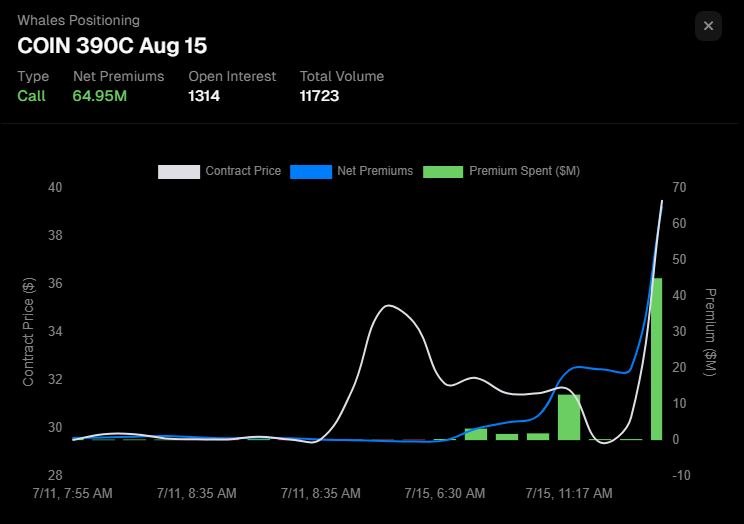Toggle Contract Price legend swatch
The height and width of the screenshot is (524, 744).
coord(179,172)
